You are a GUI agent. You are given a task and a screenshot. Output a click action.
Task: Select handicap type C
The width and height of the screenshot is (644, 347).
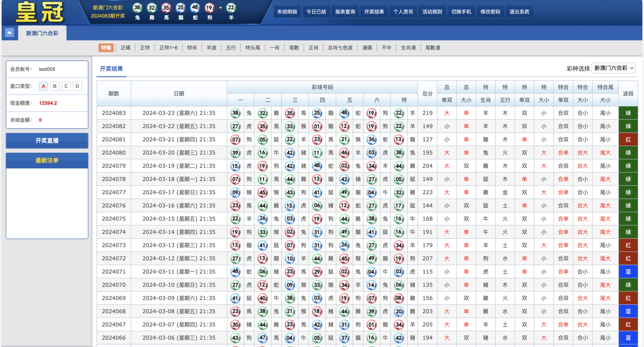(66, 86)
